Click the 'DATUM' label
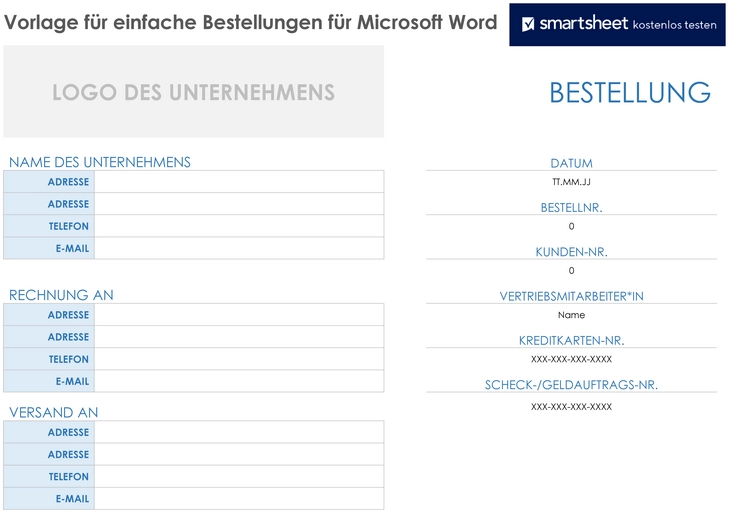 [x=571, y=163]
